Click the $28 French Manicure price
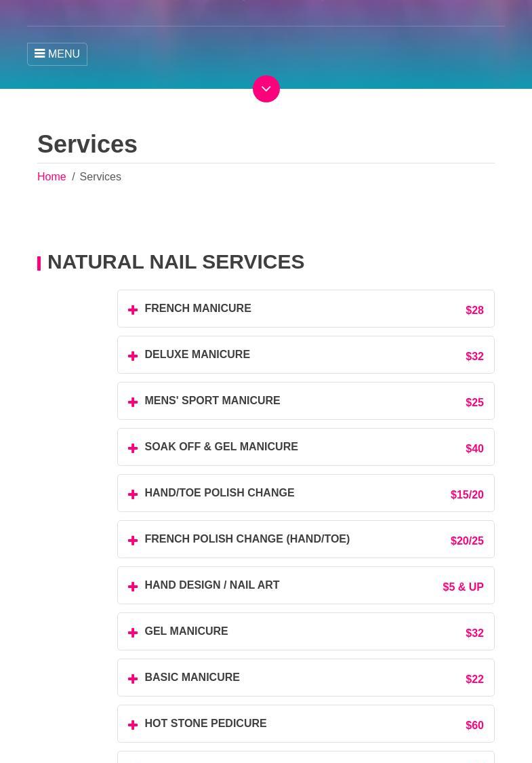Screen dimensions: 532x763 (474, 310)
